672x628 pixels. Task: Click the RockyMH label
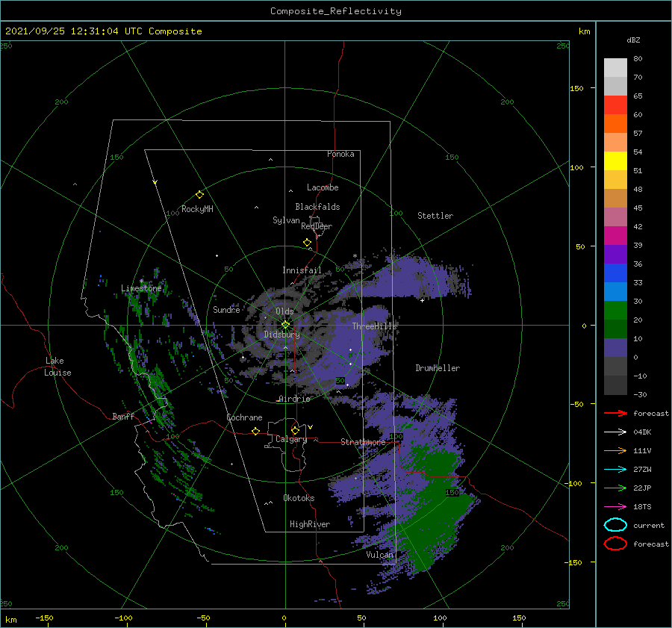(x=197, y=209)
